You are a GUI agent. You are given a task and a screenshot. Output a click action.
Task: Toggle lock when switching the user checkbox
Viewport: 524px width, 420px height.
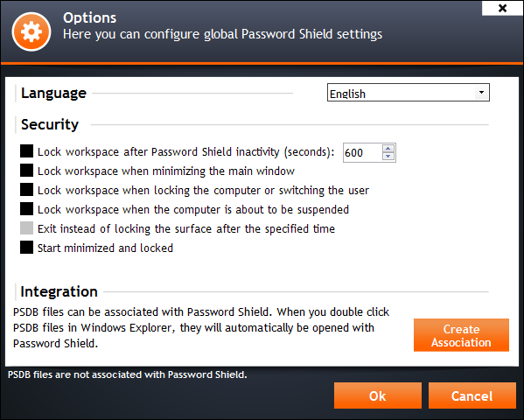point(27,190)
